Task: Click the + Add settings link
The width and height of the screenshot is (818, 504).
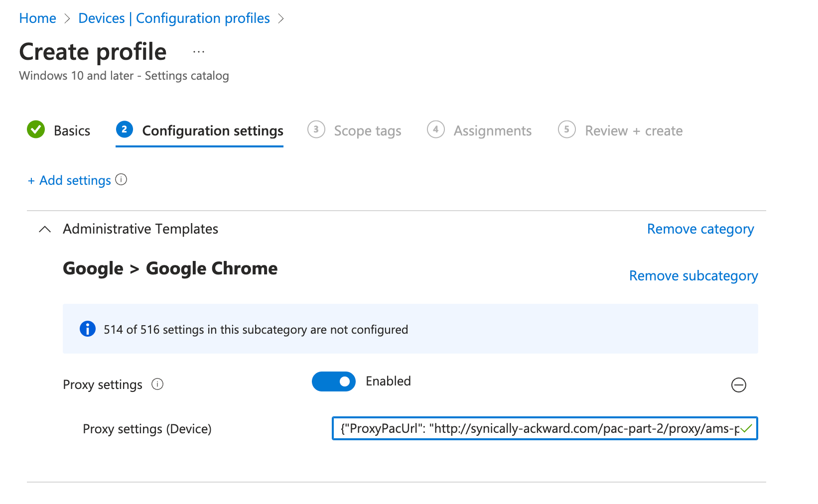Action: pos(69,180)
